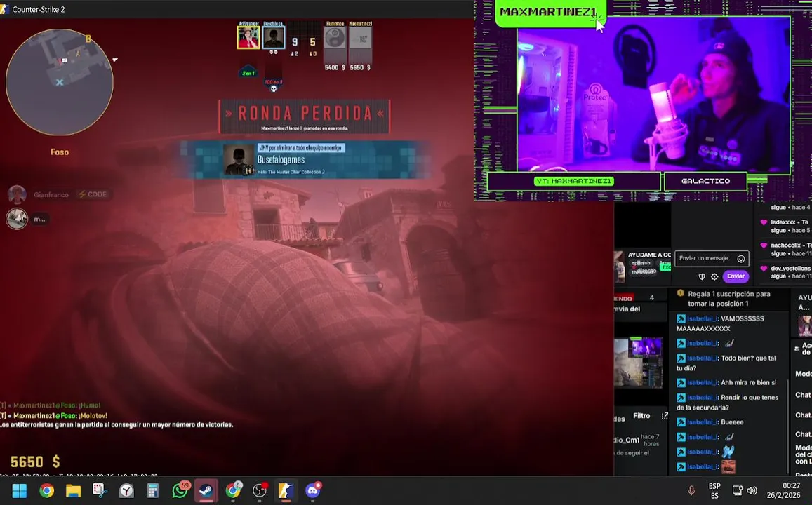The width and height of the screenshot is (812, 505).
Task: Open WhatsApp with 59 notifications badge
Action: tap(180, 490)
